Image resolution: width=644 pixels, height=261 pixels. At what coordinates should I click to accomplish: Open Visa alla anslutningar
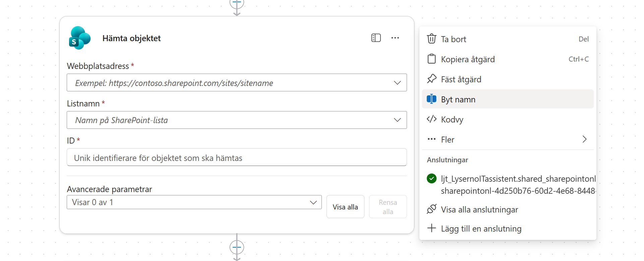tap(508, 209)
